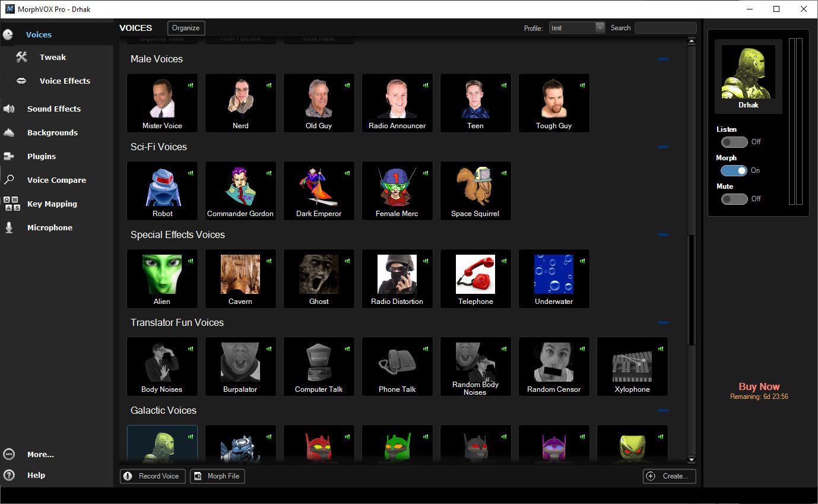This screenshot has width=818, height=504.
Task: Go to Key Mapping in the sidebar
Action: click(52, 204)
